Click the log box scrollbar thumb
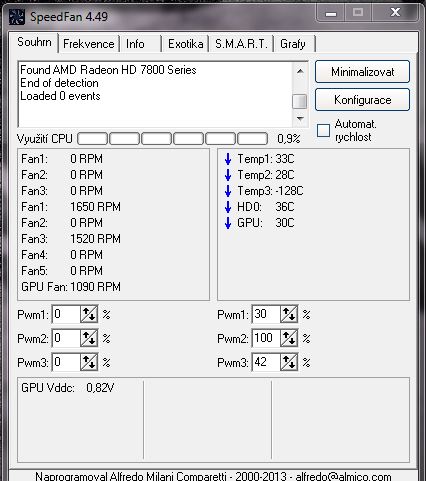 tap(300, 101)
